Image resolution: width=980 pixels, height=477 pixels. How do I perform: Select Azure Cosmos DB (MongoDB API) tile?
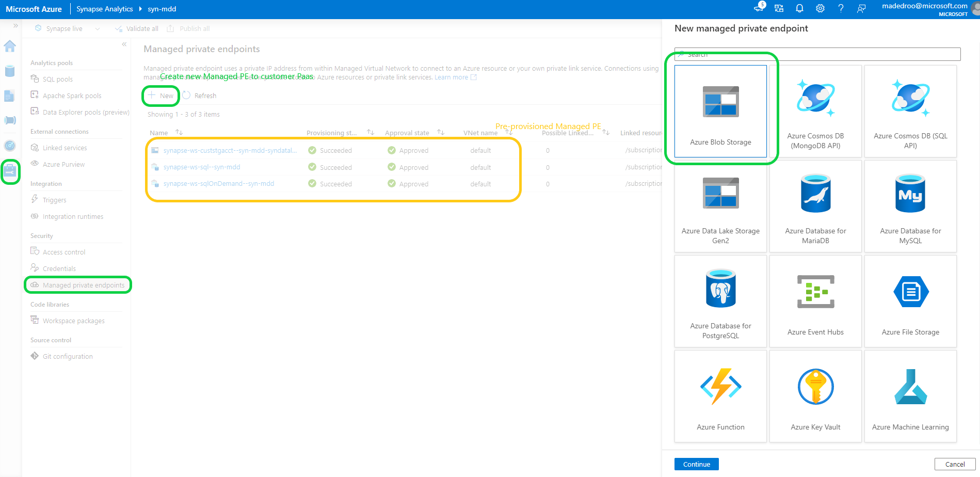[815, 111]
